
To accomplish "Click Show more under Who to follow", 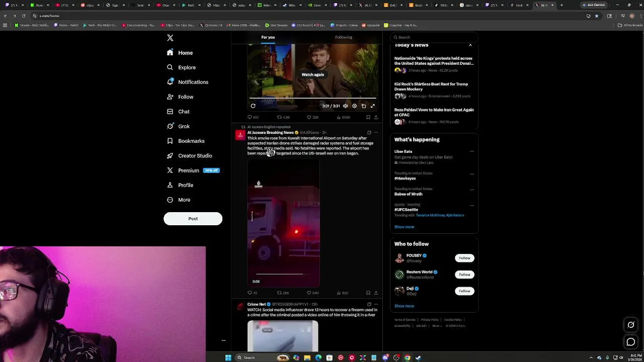I will [x=404, y=306].
